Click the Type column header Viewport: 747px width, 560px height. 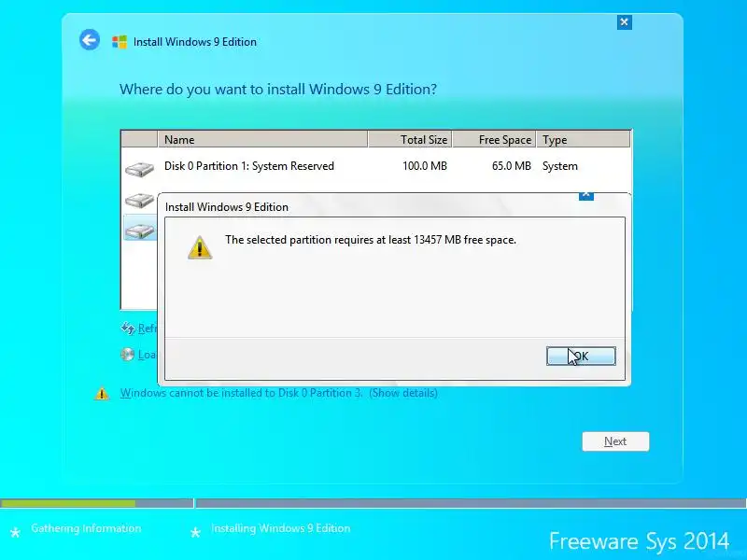tap(583, 139)
